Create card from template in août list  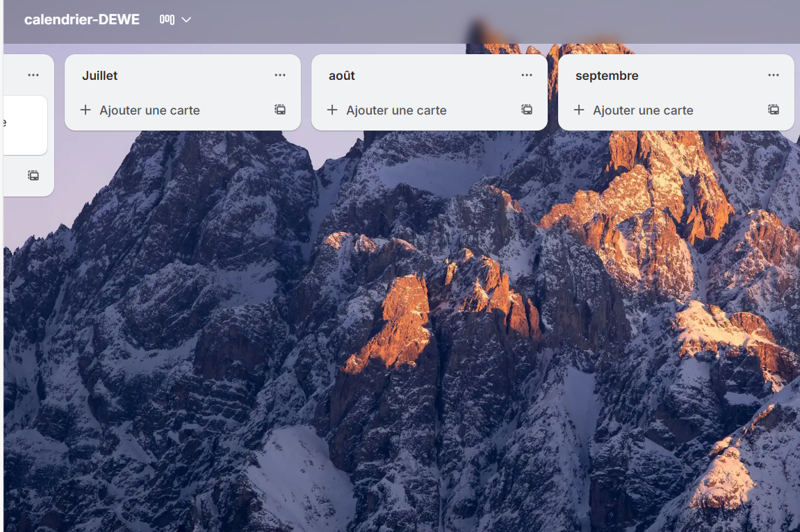pyautogui.click(x=527, y=110)
